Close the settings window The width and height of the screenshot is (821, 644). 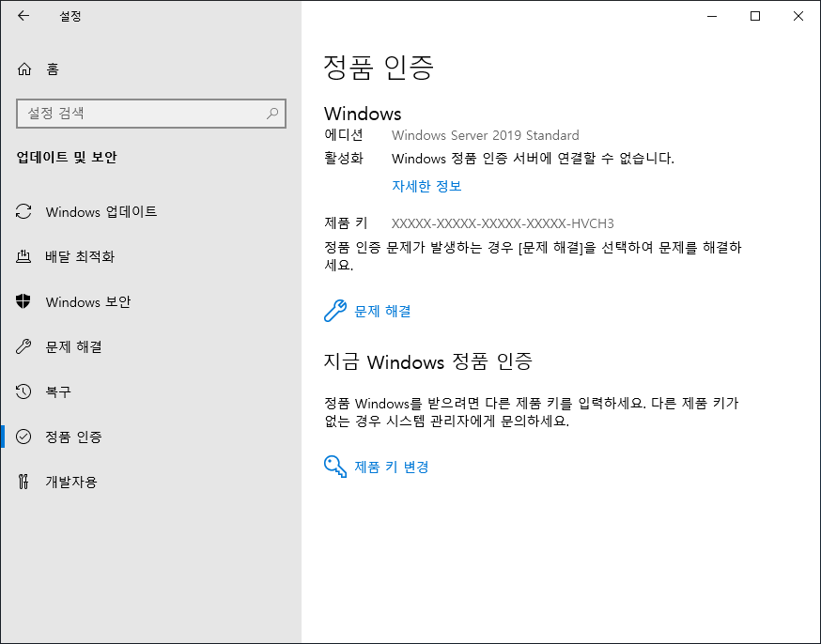[x=798, y=16]
